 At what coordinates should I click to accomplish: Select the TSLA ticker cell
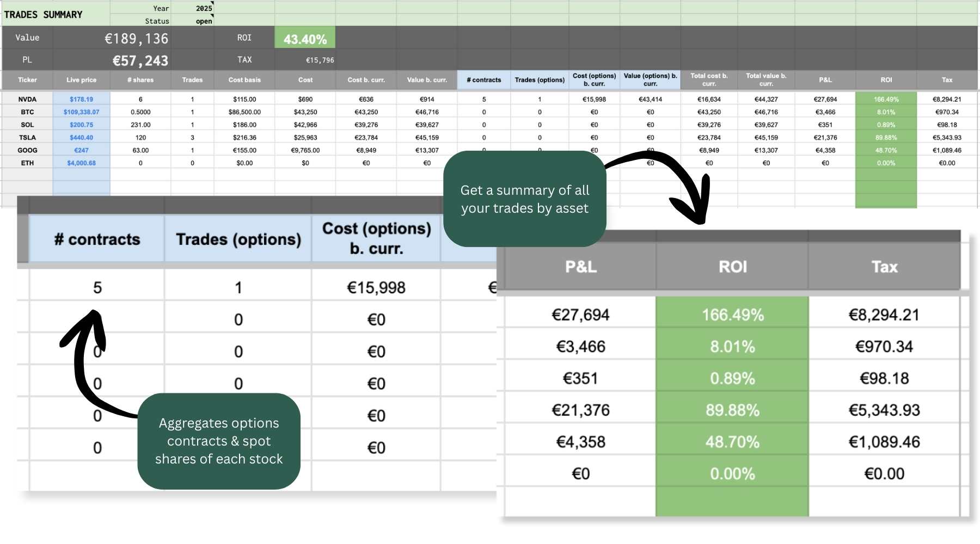27,138
